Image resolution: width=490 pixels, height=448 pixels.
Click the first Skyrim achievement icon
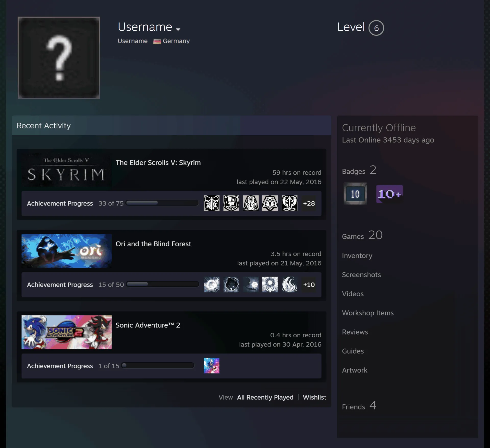click(x=212, y=203)
